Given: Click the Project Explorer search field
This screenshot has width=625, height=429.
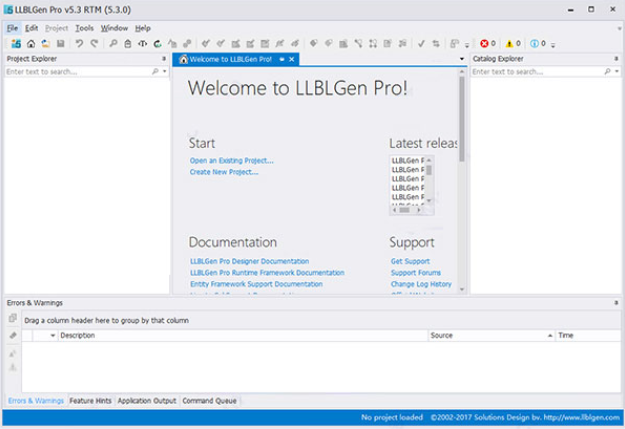Looking at the screenshot, I should (x=75, y=72).
